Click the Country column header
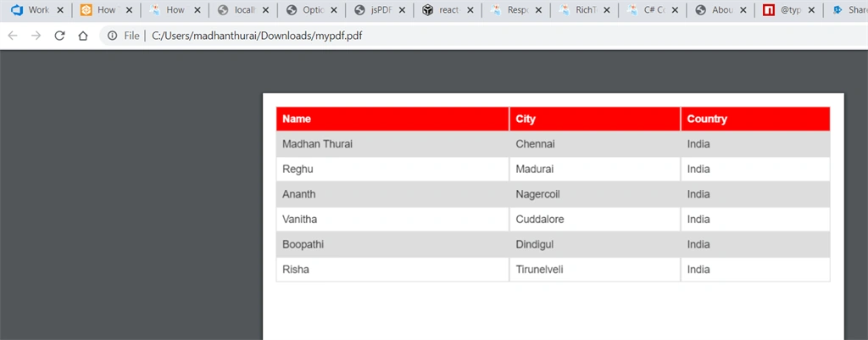The image size is (868, 340). (755, 119)
